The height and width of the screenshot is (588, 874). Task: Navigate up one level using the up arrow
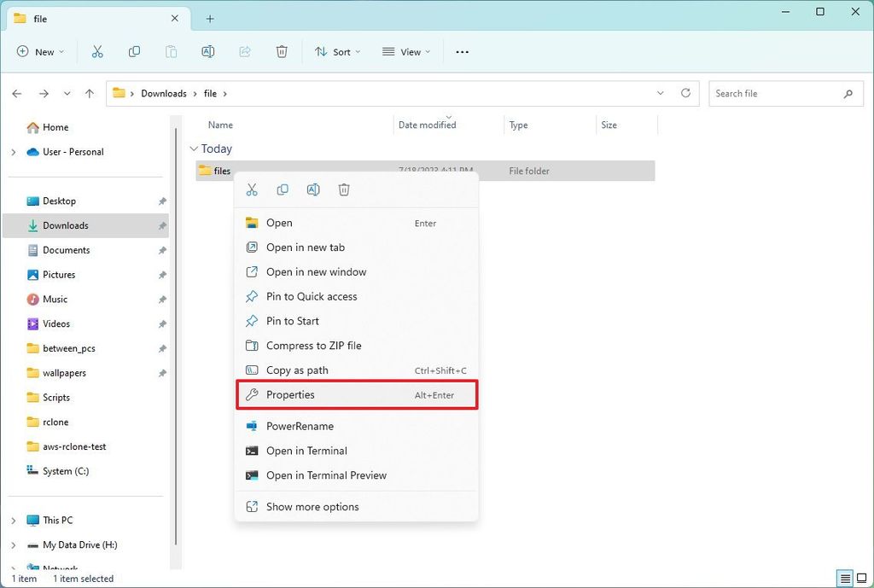90,93
